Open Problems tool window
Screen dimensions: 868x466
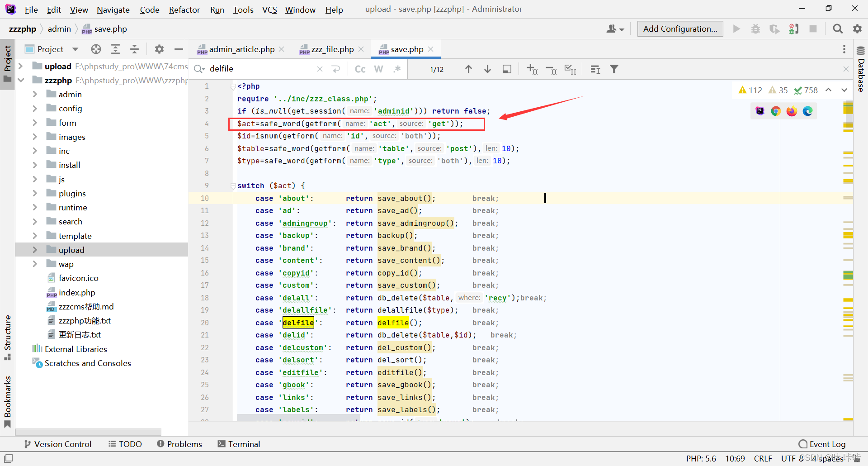coord(179,444)
